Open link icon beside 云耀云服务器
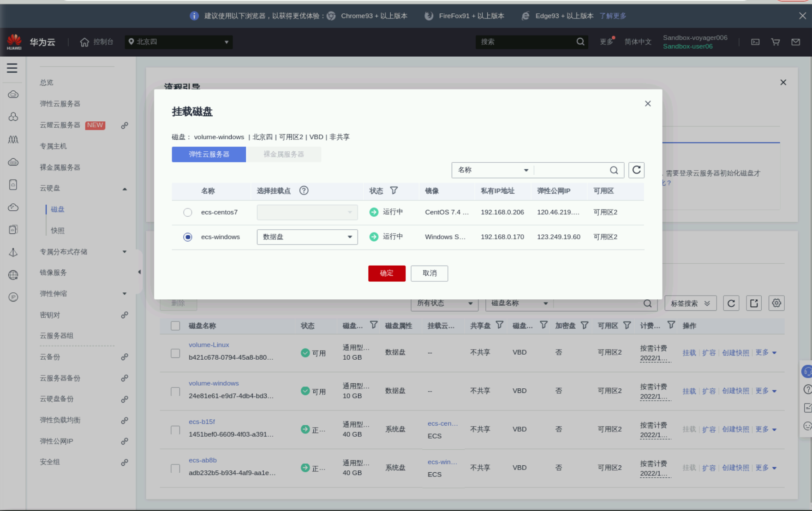Viewport: 812px width, 511px height. [x=125, y=125]
